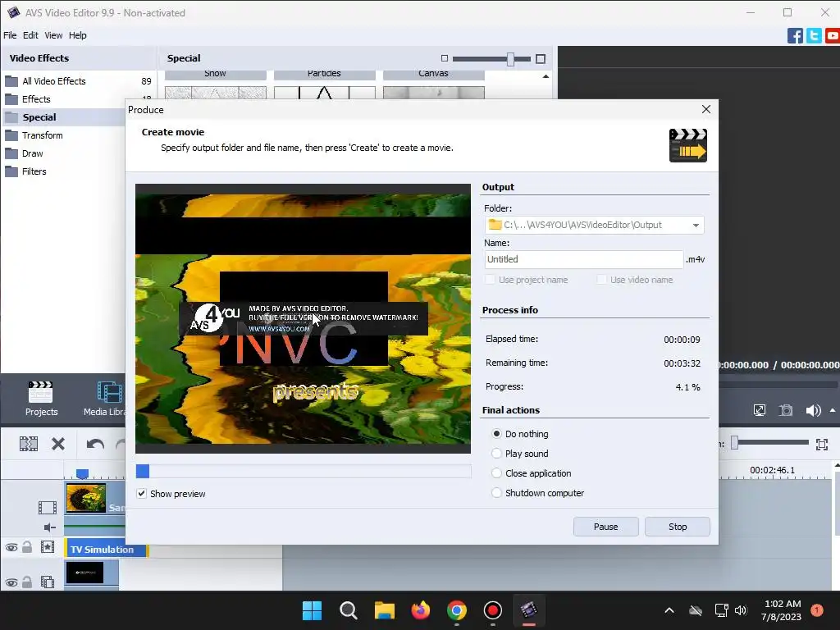Click the video effects track star icon
840x630 pixels.
48,547
